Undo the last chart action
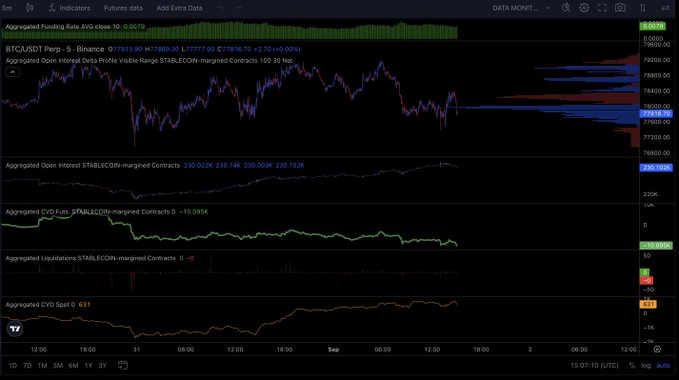 220,8
